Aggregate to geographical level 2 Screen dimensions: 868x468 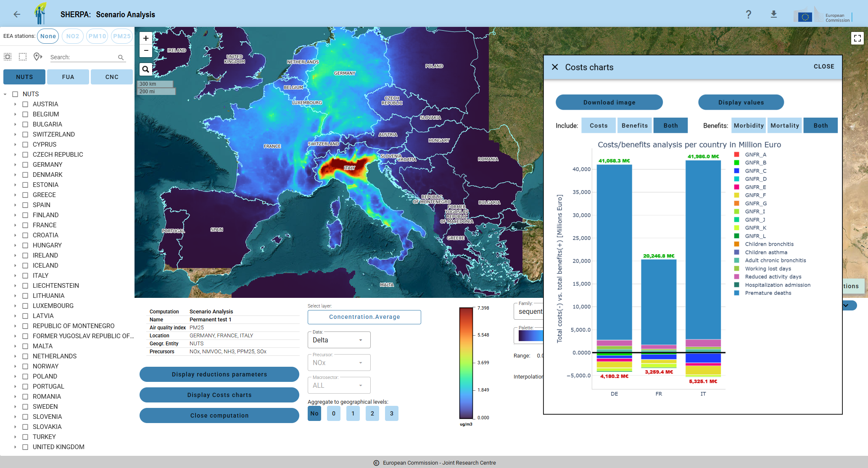point(372,413)
